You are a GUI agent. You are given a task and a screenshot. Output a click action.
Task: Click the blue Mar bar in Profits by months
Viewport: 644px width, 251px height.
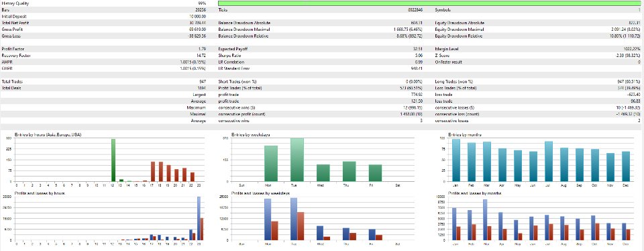pyautogui.click(x=485, y=219)
